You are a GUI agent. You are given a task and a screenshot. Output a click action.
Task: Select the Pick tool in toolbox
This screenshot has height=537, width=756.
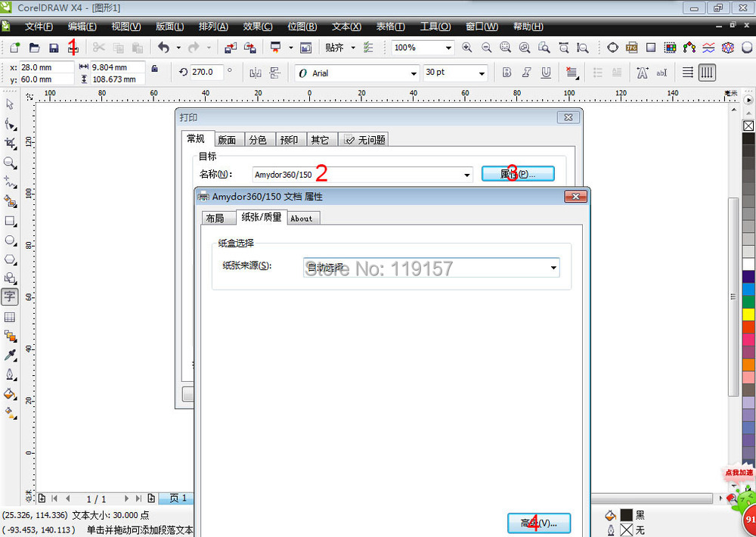pyautogui.click(x=10, y=104)
